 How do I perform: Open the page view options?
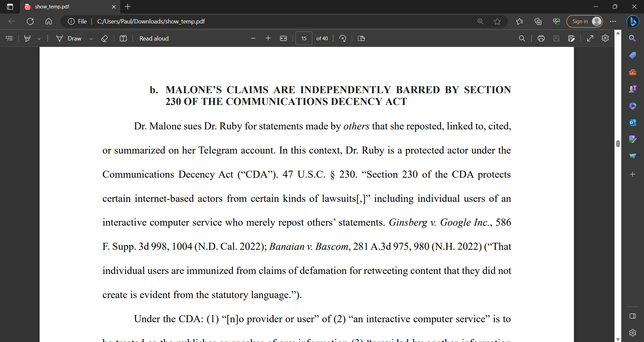[361, 38]
